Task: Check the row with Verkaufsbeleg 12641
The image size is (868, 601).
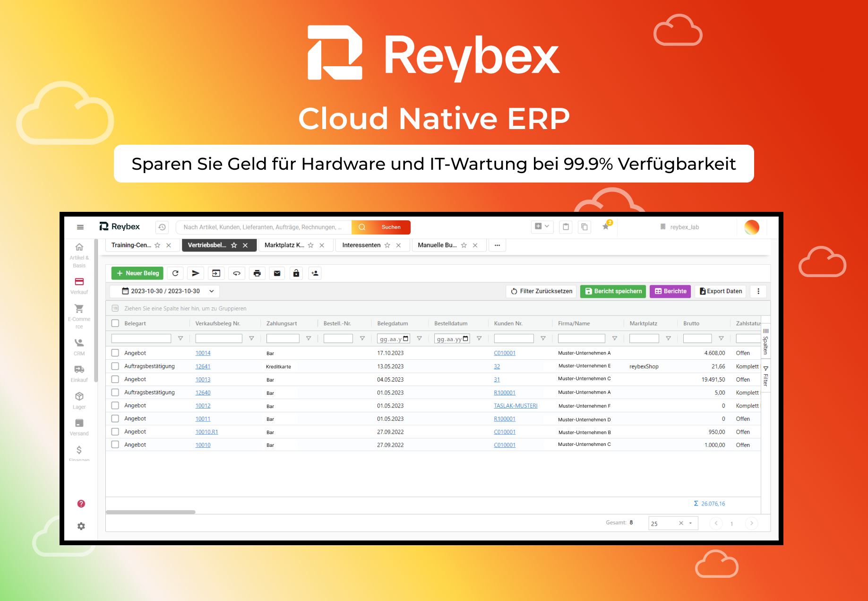Action: coord(115,366)
